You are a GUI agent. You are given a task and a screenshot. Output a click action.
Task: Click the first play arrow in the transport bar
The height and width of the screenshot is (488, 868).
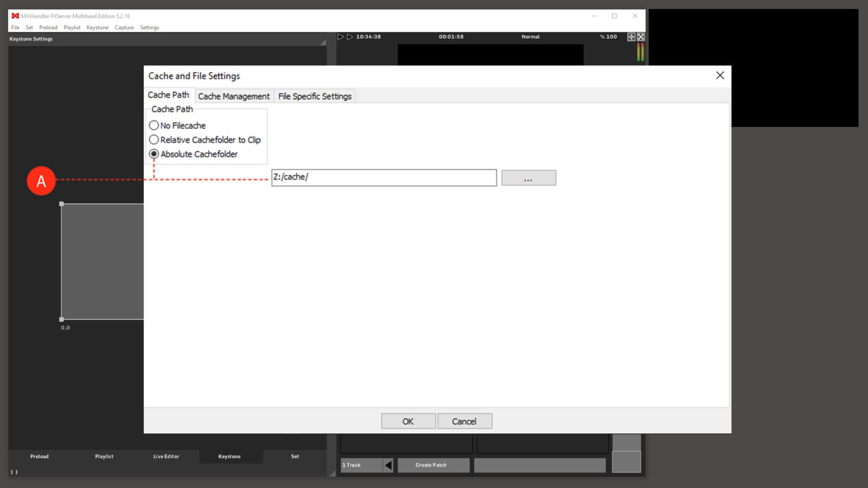tap(340, 36)
